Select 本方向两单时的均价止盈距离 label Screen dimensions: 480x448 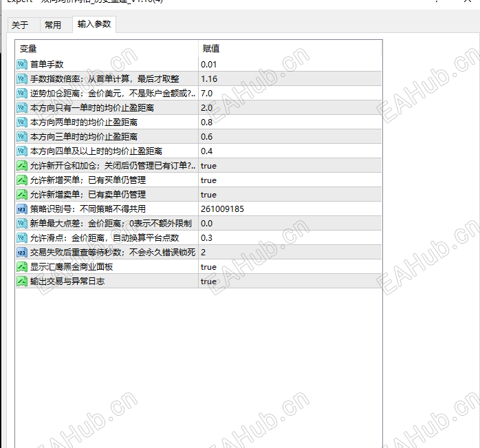84,122
